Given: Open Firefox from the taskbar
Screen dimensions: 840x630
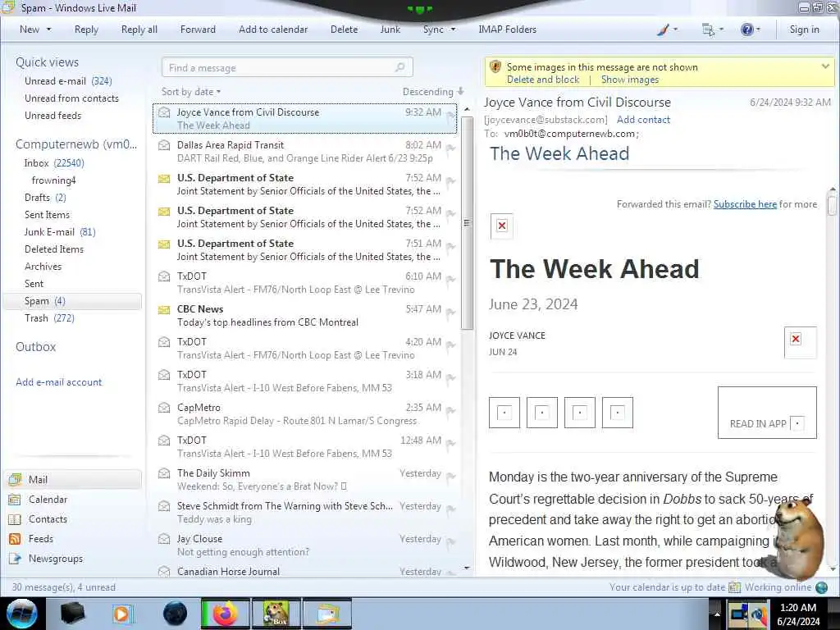Looking at the screenshot, I should pos(225,614).
